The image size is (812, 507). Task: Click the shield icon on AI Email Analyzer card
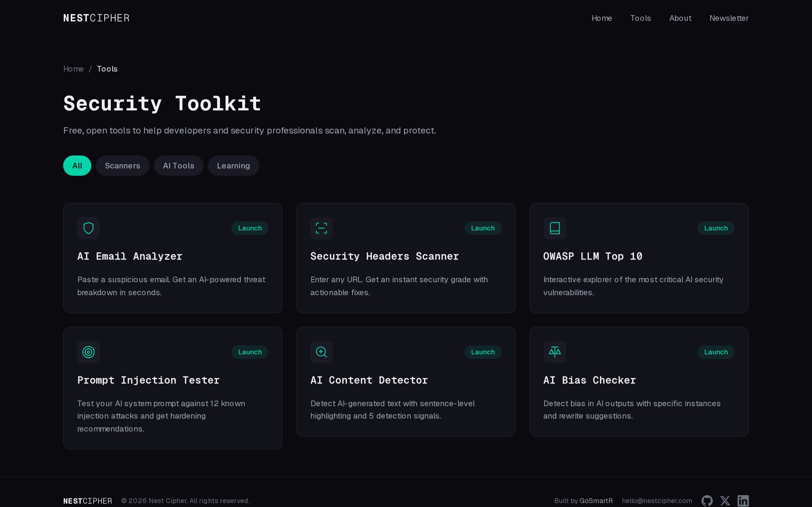pos(88,228)
